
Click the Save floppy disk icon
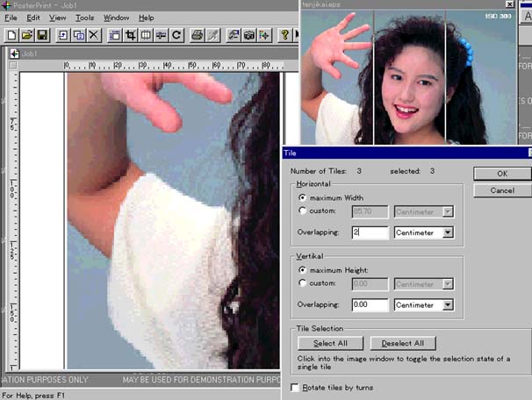(41, 35)
